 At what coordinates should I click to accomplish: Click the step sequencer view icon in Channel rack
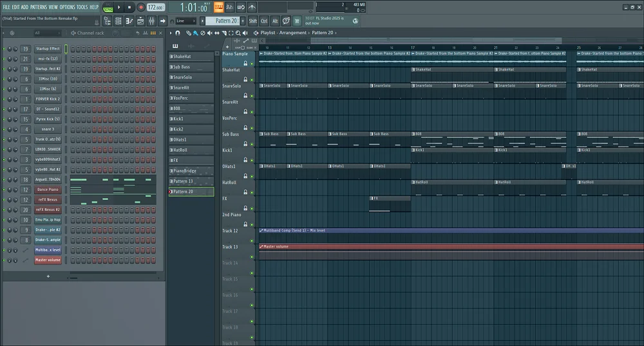tap(153, 33)
